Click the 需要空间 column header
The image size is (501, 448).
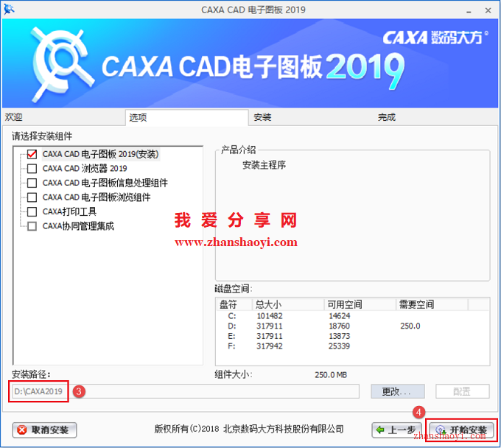432,304
